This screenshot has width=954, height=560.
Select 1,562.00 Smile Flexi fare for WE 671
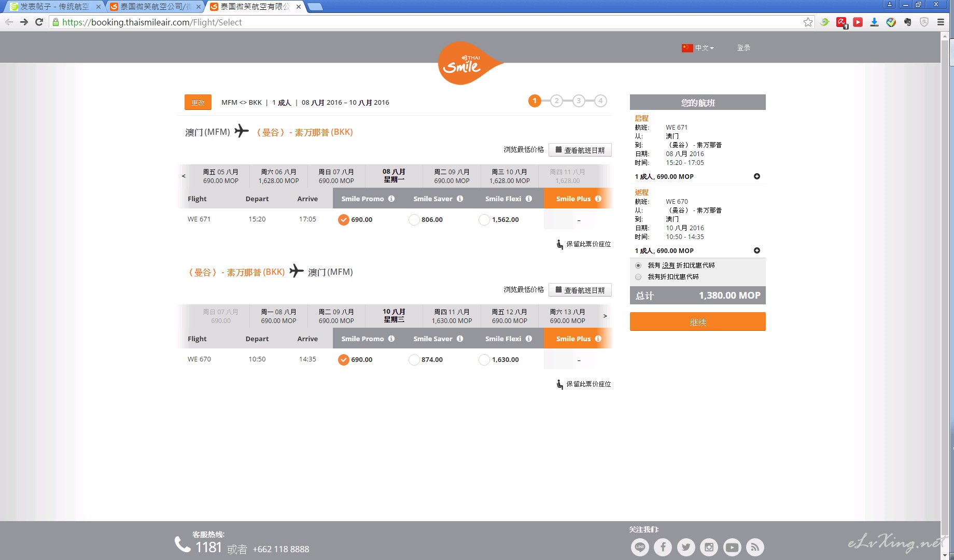coord(484,219)
